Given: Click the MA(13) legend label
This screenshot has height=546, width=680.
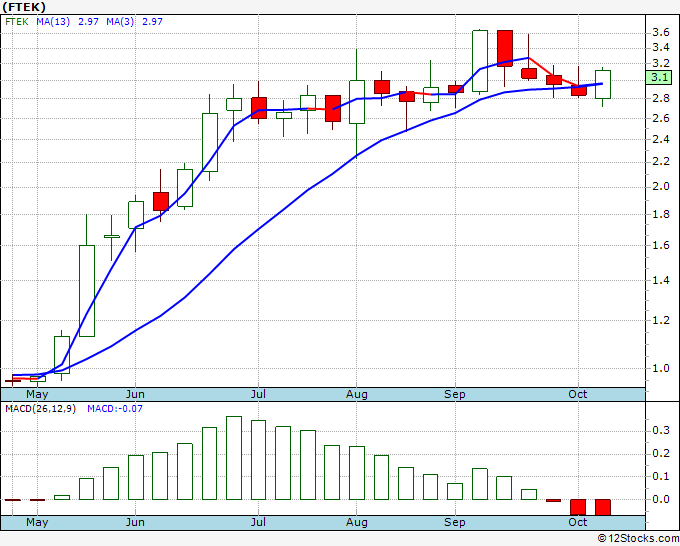Looking at the screenshot, I should tap(53, 22).
